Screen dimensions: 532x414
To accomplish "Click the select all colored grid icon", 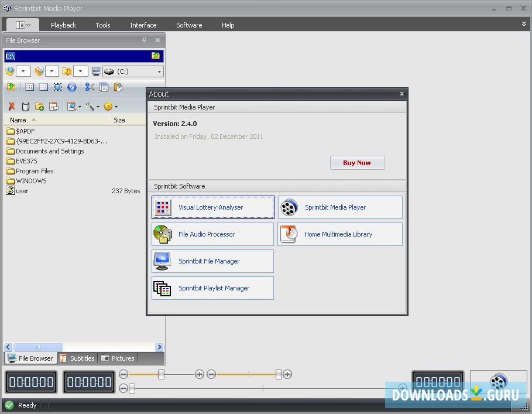I will pos(29,87).
